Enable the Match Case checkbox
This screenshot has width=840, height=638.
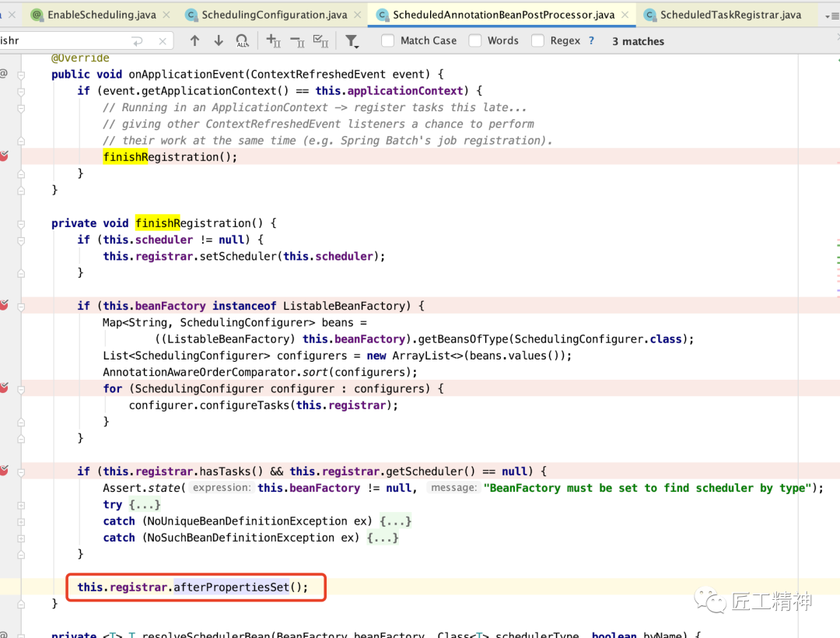coord(388,40)
